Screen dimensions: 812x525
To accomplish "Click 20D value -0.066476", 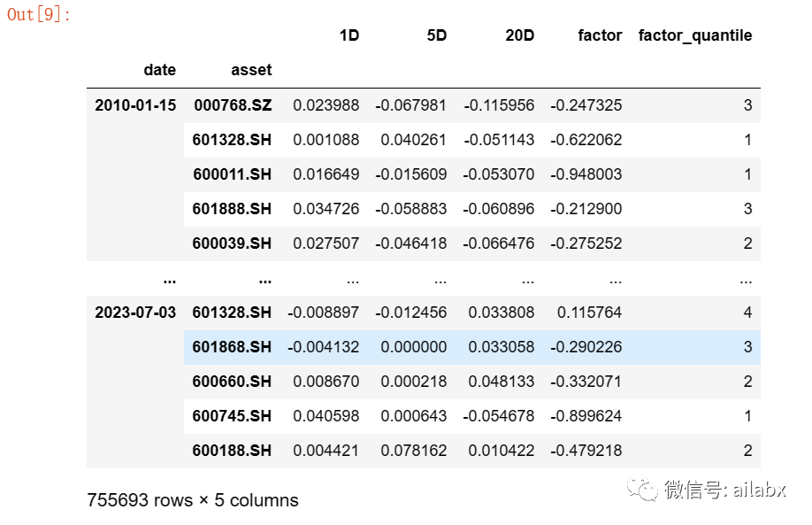I will tap(498, 243).
